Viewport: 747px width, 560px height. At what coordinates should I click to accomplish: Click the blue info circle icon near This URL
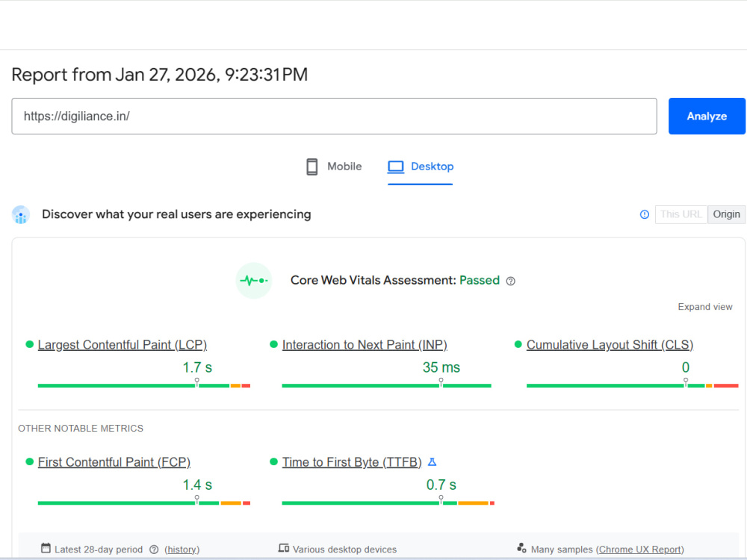644,214
